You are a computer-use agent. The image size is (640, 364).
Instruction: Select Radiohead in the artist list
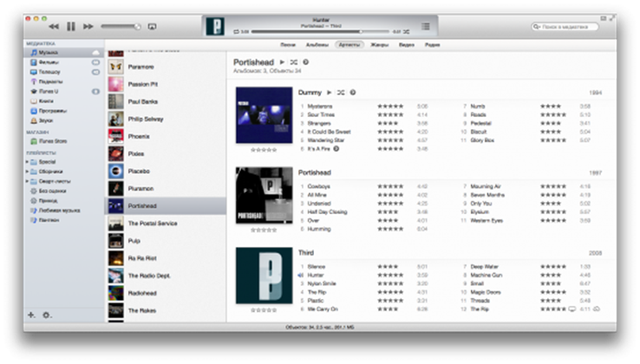coord(166,293)
